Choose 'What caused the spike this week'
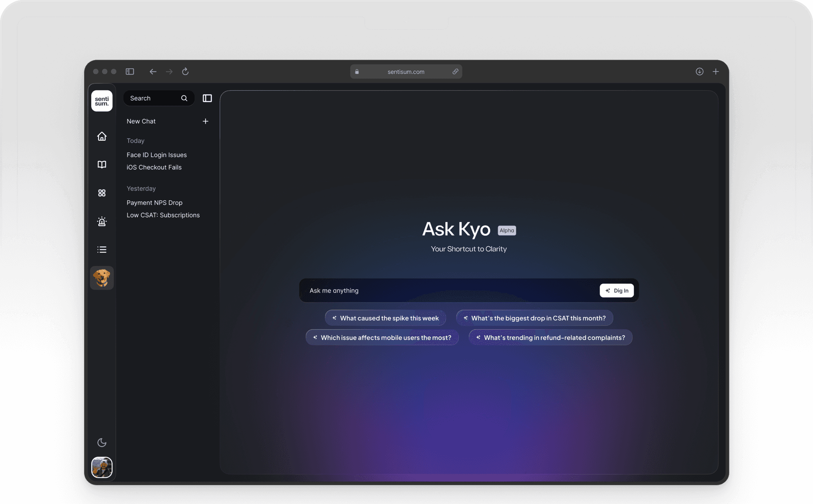813x504 pixels. click(385, 318)
